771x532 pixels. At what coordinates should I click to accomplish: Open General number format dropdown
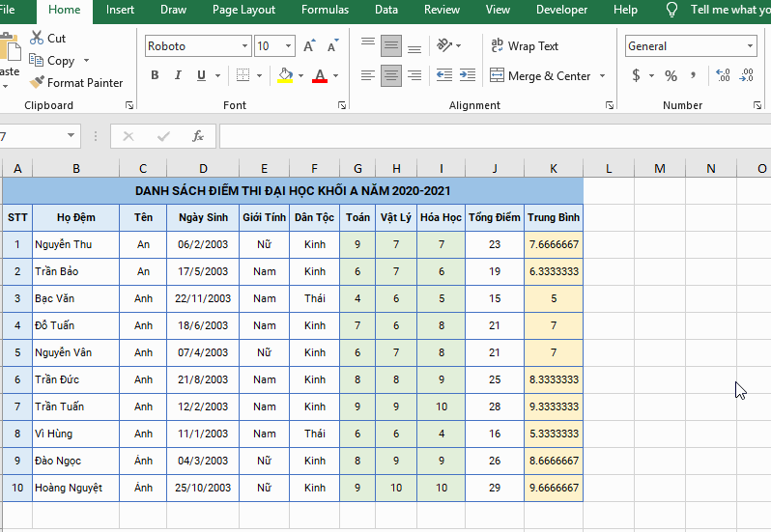click(x=750, y=45)
